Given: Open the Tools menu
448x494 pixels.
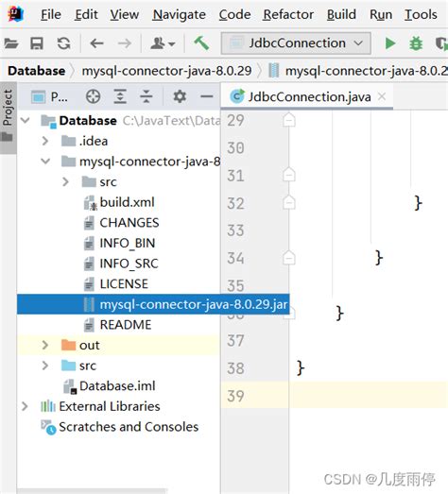Looking at the screenshot, I should coord(421,14).
